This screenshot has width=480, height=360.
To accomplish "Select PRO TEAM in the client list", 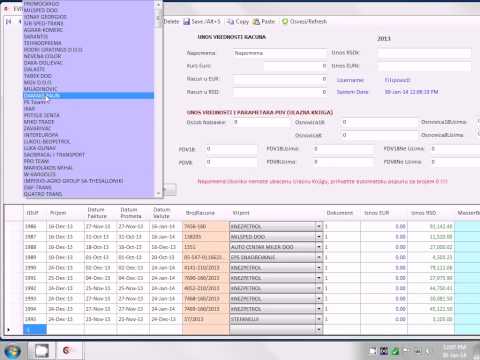I will (89, 161).
